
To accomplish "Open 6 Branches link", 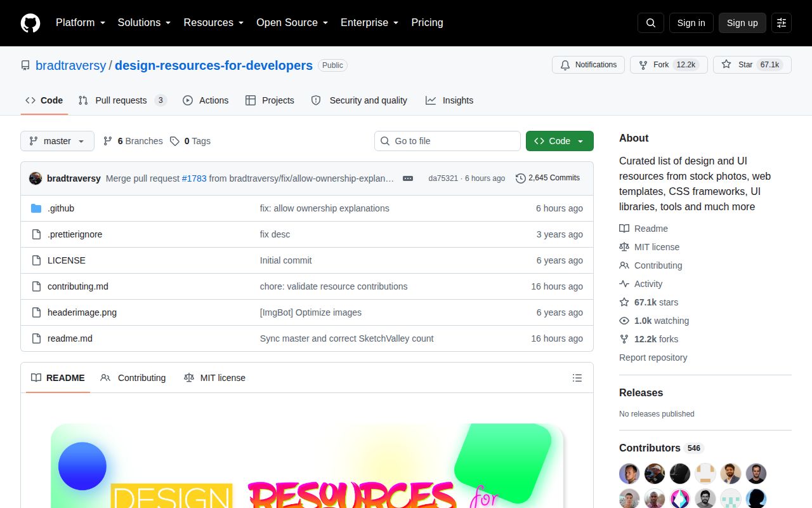I will 133,141.
